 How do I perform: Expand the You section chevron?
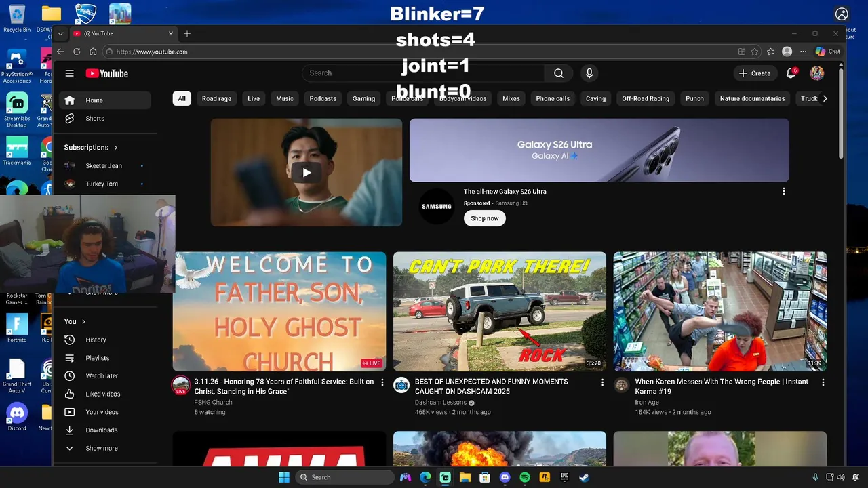(83, 321)
